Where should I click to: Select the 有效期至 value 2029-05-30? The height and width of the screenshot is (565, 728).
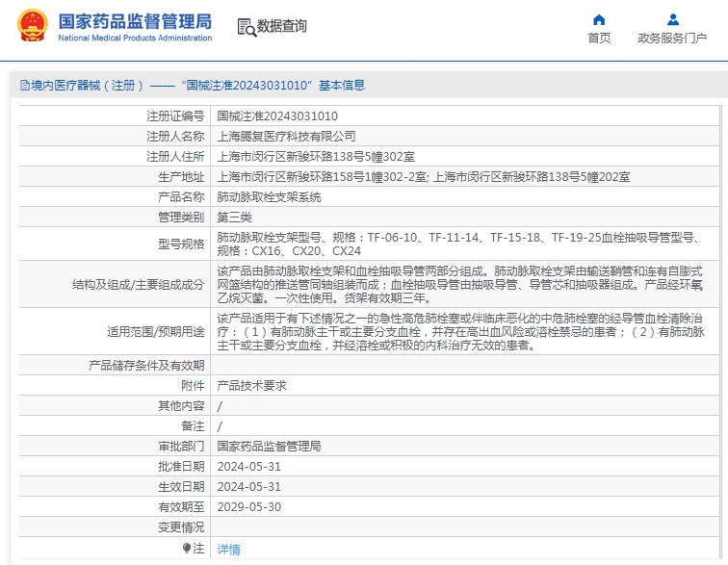coord(248,507)
